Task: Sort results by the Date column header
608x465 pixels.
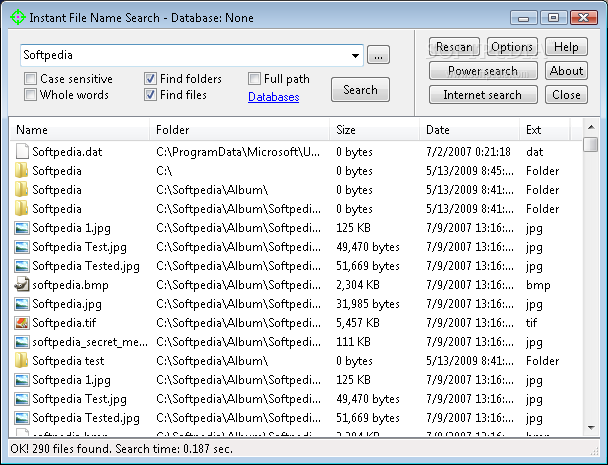Action: point(470,130)
